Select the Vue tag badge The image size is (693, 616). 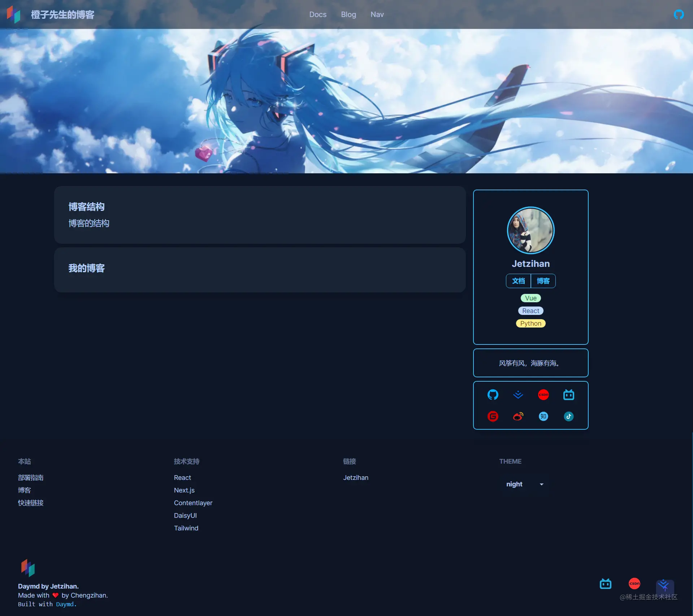530,298
